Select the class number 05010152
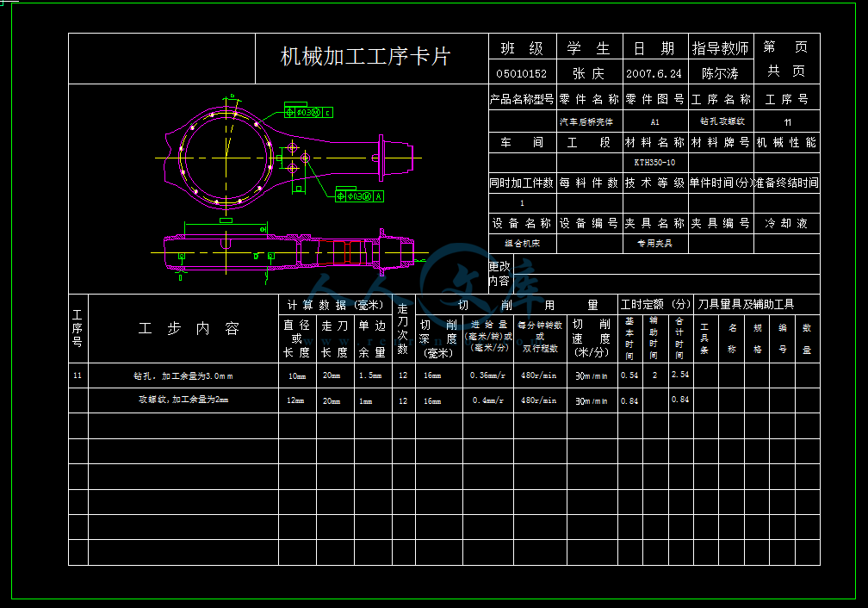Image resolution: width=868 pixels, height=608 pixels. pos(522,74)
